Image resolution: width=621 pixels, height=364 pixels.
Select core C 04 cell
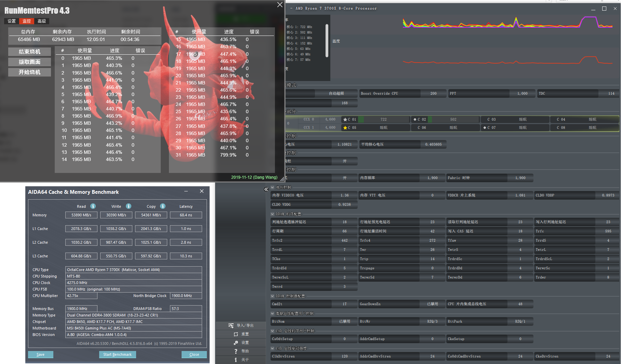[584, 120]
